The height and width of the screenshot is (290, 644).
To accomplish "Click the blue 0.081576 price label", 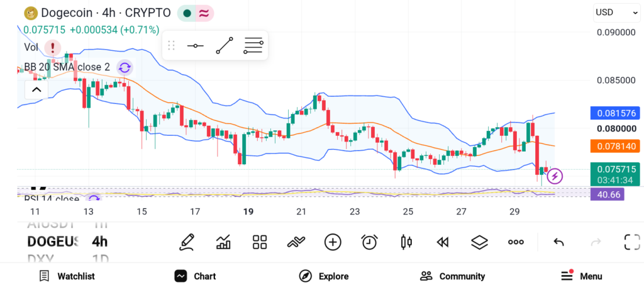I will 614,113.
